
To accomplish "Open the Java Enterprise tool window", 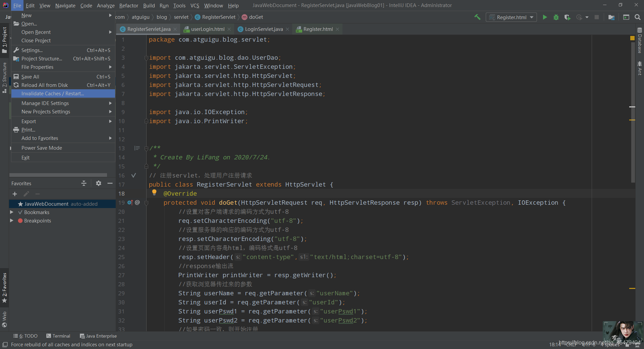I will [98, 336].
